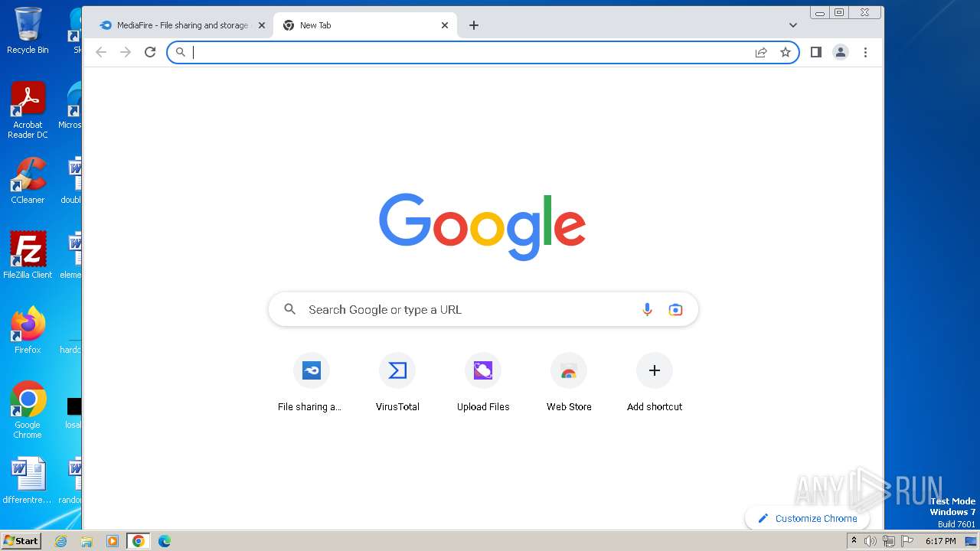Click the network tray icon
This screenshot has height=551, width=980.
[888, 541]
